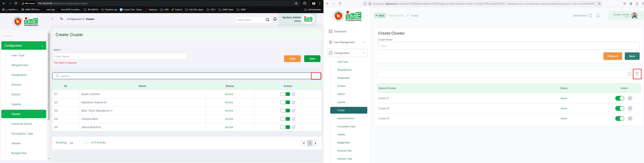Click the edit icon for Cluster 03 in Figma
Viewport: 644px width, 163px height.
tap(630, 118)
